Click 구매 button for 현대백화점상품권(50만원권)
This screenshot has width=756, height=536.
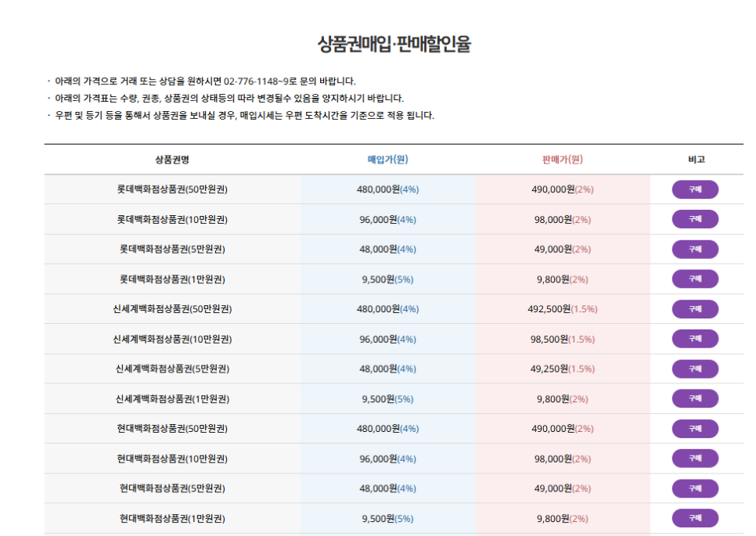[x=695, y=429]
